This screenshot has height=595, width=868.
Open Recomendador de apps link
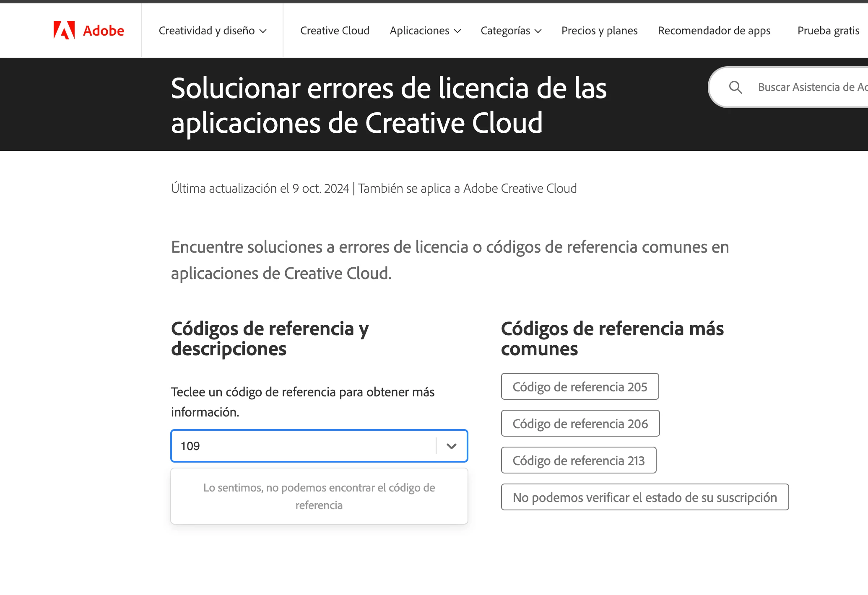coord(714,31)
